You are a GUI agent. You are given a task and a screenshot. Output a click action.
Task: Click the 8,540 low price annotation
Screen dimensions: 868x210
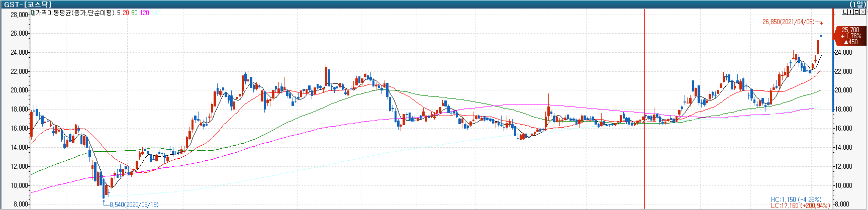[134, 204]
